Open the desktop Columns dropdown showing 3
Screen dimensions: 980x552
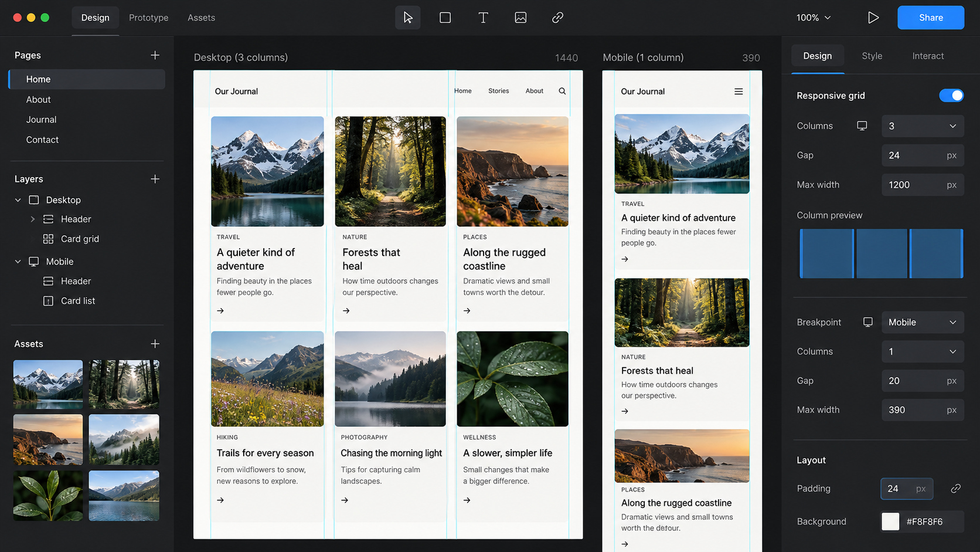(923, 126)
